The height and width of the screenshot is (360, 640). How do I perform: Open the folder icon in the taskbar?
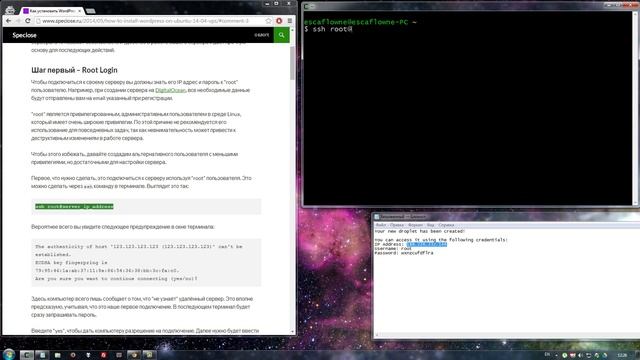point(58,355)
